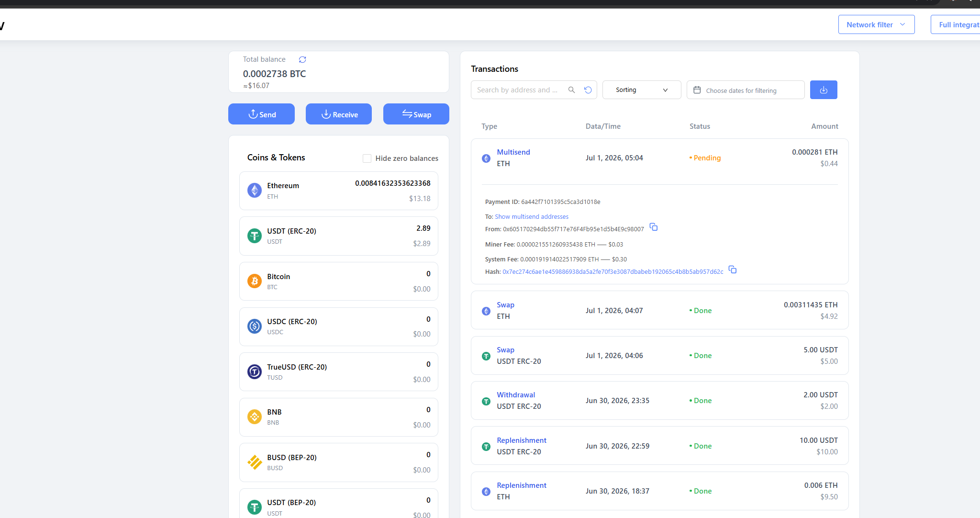Copy the From address
This screenshot has height=518, width=980.
click(654, 227)
